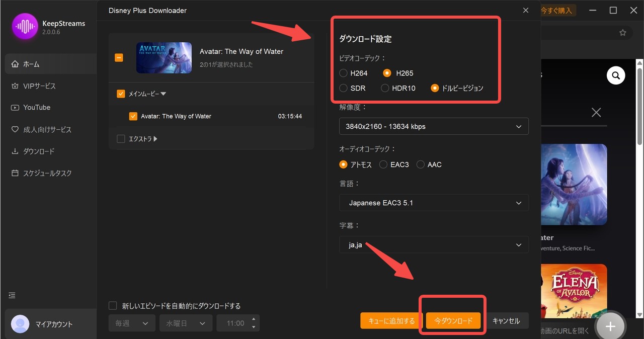Image resolution: width=644 pixels, height=339 pixels.
Task: Collapse the sidebar using the bottom-left icon
Action: click(12, 296)
